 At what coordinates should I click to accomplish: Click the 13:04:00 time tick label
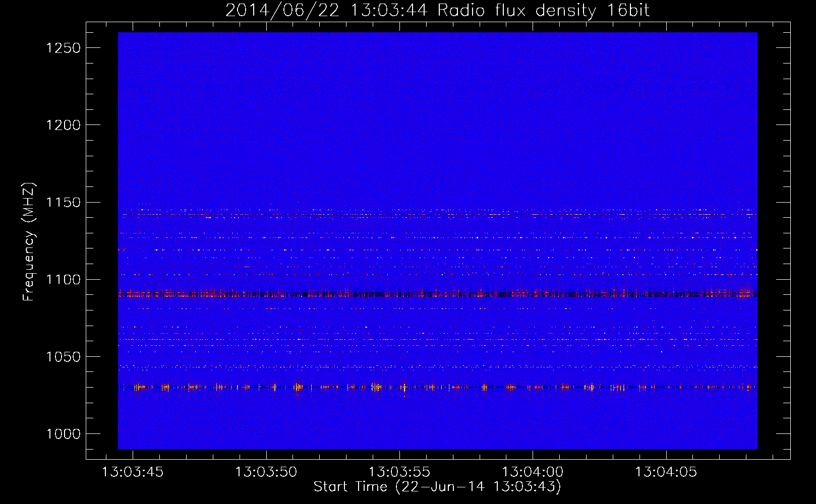[x=533, y=472]
